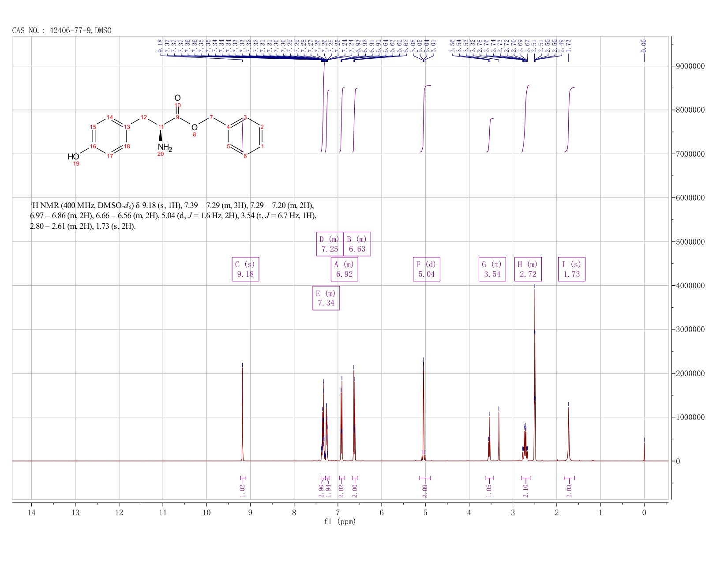Screen dimensions: 728x563
Task: Click the f1 (ppm) axis label
Action: [340, 521]
